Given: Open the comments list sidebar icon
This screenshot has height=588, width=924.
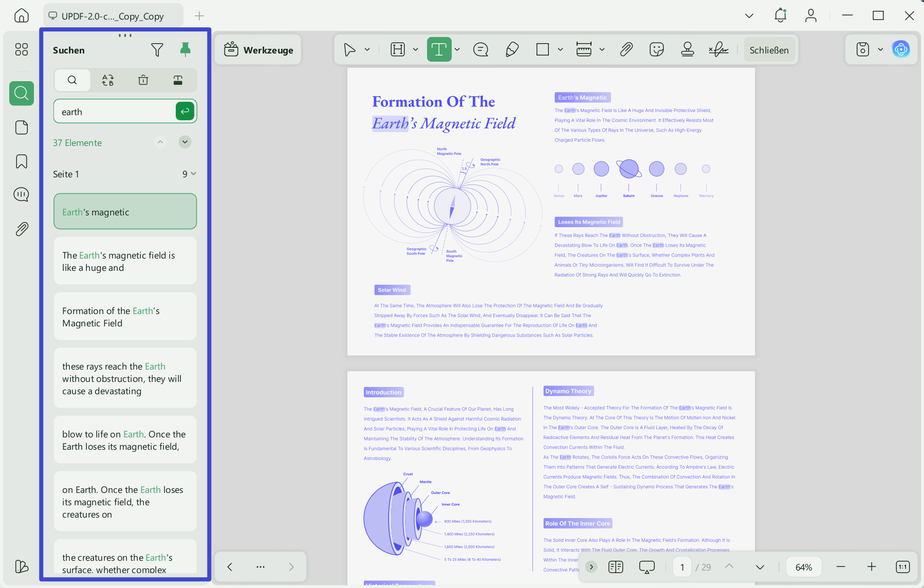Looking at the screenshot, I should click(22, 195).
